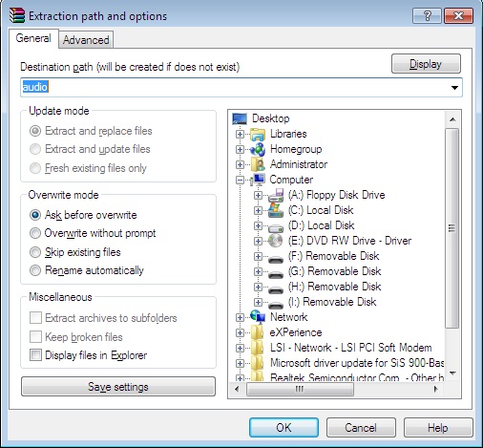Click the DVD RW Drive E: disc icon
Screen dimensions: 483x448
point(276,241)
